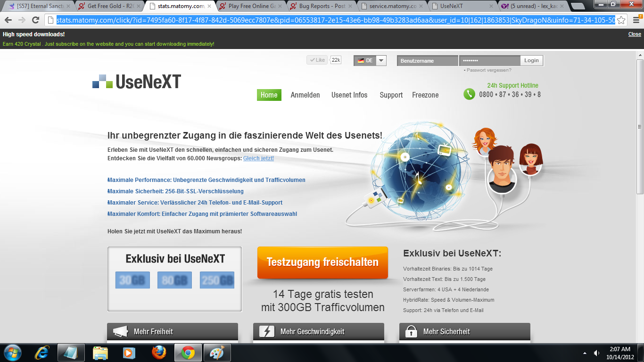Click the browser back arrow
The height and width of the screenshot is (362, 644).
click(8, 20)
